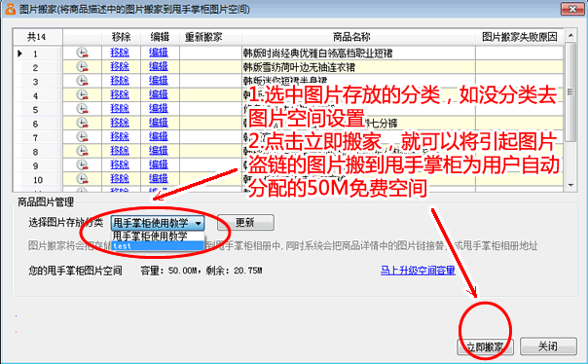Click the clock status icon in row 10

click(82, 179)
